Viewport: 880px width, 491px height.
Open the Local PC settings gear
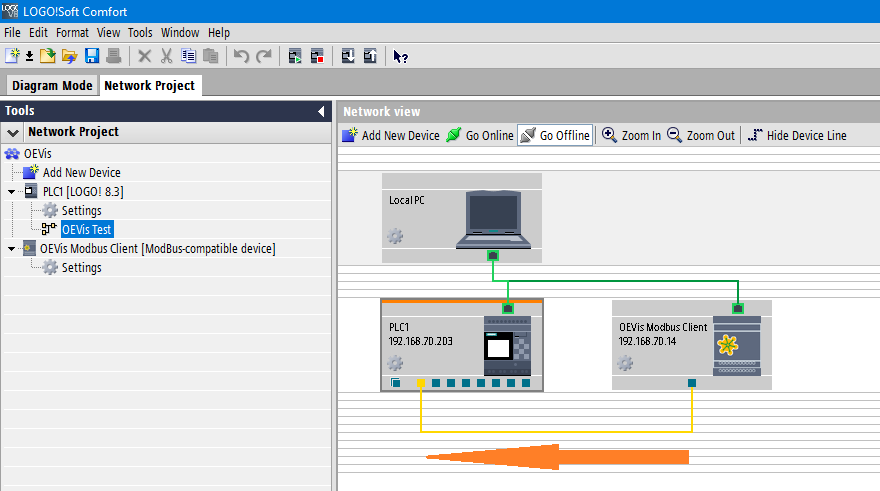pos(395,237)
